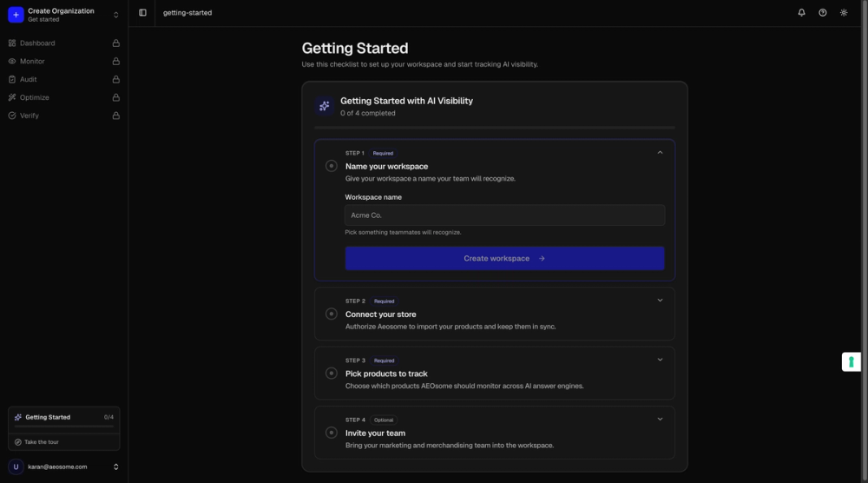Click the U user avatar
The image size is (868, 483).
click(x=16, y=467)
